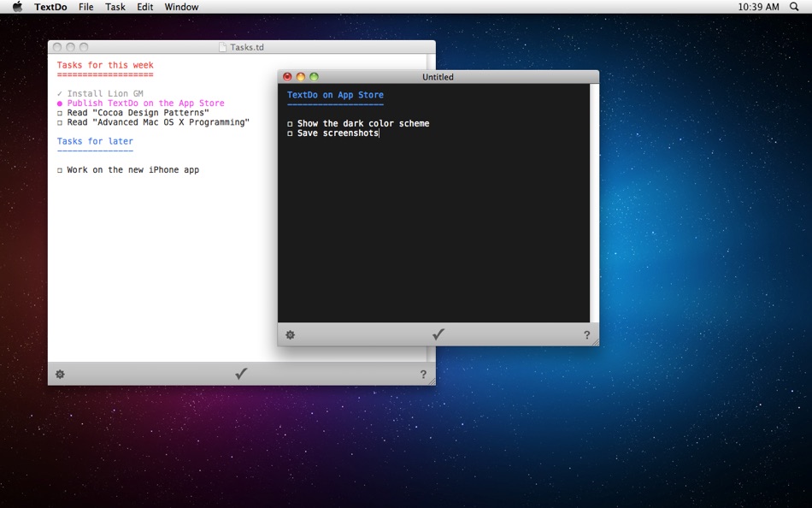Click checkmark icon in Untitled window toolbar
812x508 pixels.
pyautogui.click(x=438, y=334)
